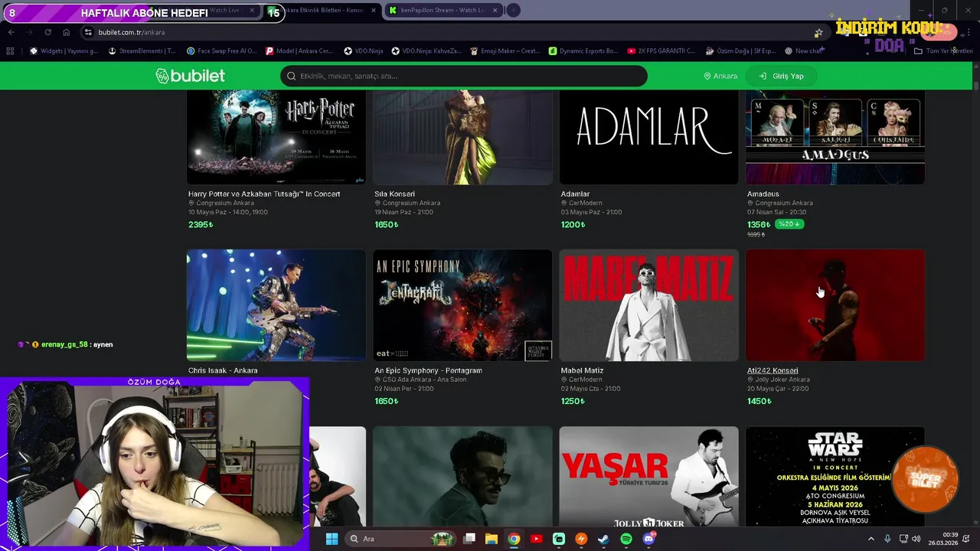Click the bubilet logo in the header
The height and width of the screenshot is (551, 980).
(190, 76)
